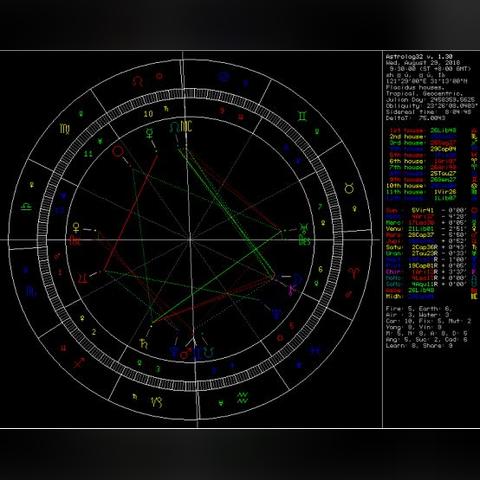This screenshot has height=480, width=480.
Task: Click the green Mercury glyph near top
Action: 149,133
